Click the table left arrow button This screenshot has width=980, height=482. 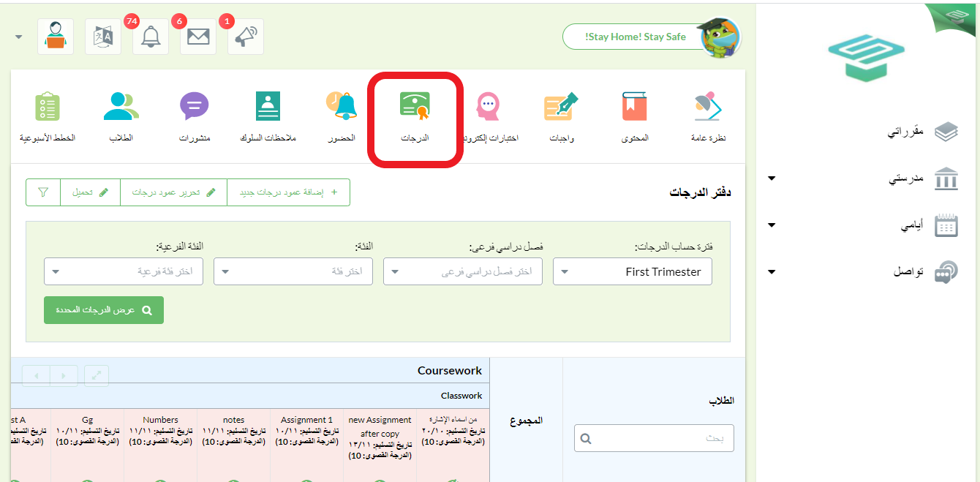[37, 375]
